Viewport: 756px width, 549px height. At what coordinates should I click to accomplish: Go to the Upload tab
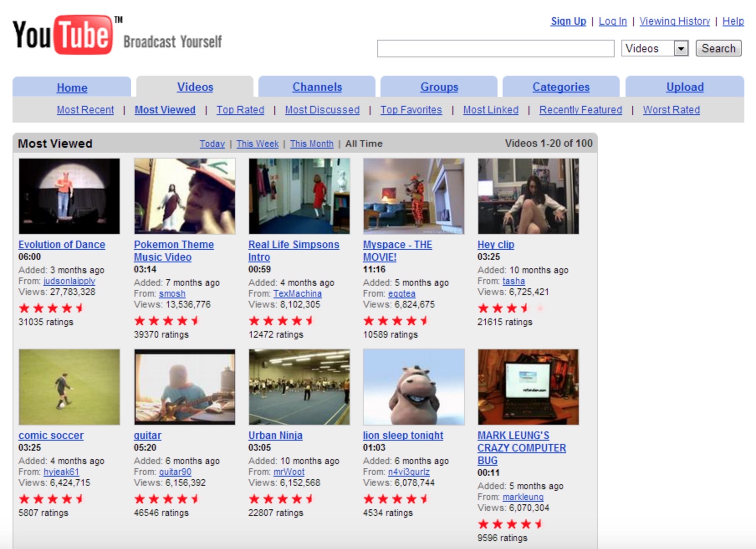click(684, 87)
